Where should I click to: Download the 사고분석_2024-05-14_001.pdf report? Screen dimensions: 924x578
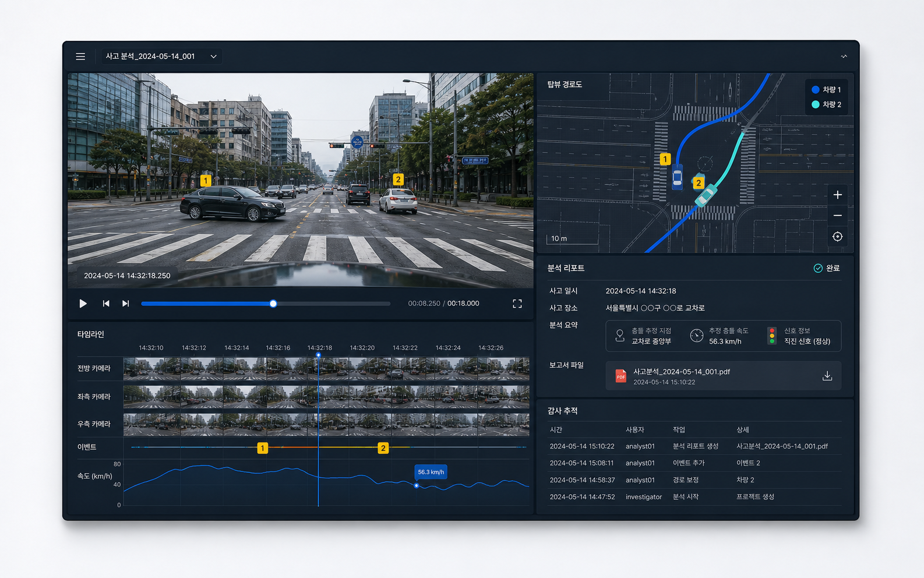click(827, 376)
